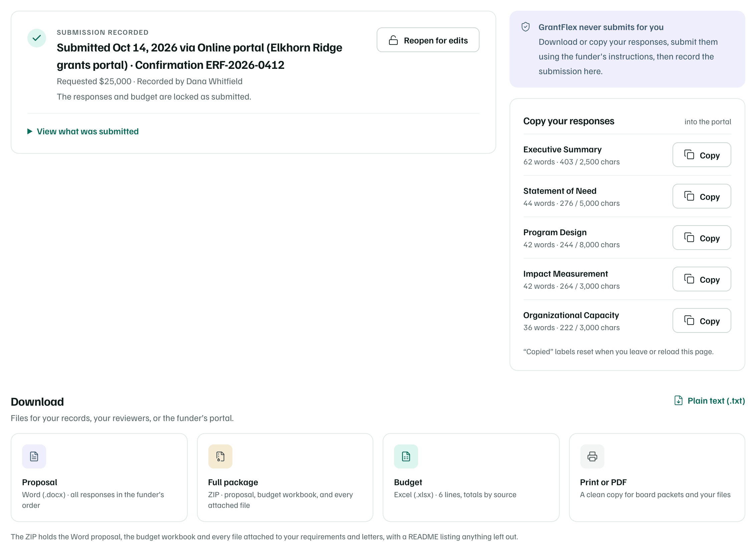Image resolution: width=756 pixels, height=542 pixels.
Task: Click the "SUBMISSION RECORDED" label
Action: click(103, 32)
